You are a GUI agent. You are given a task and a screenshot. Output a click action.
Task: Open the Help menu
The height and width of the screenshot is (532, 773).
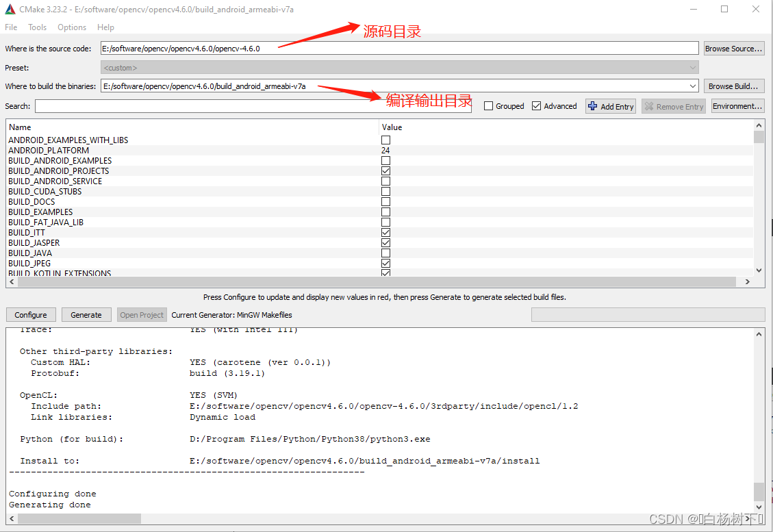[x=105, y=27]
